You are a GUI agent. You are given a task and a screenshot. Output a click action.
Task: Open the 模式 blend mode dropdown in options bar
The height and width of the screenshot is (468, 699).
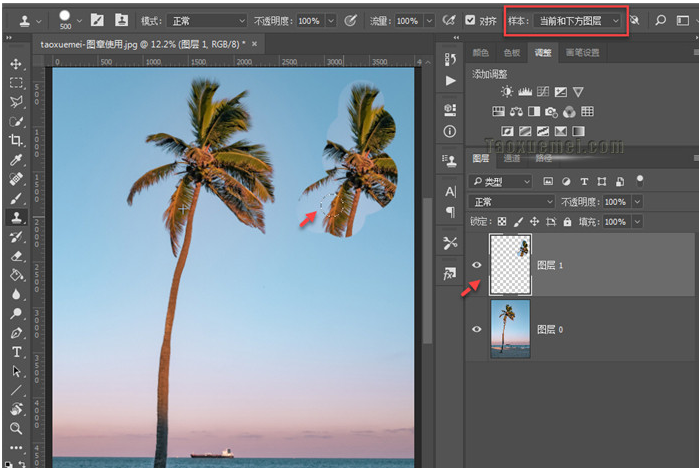coord(207,20)
